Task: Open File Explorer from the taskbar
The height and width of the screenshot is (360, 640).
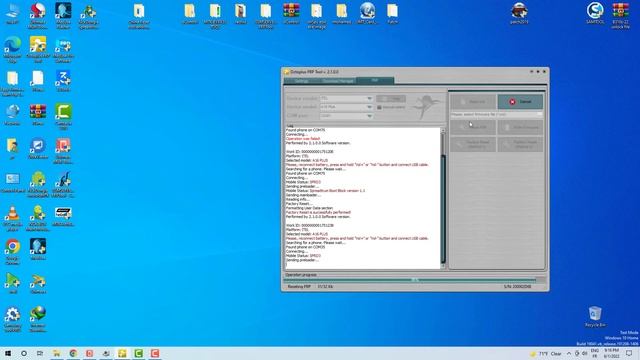Action: 57,353
